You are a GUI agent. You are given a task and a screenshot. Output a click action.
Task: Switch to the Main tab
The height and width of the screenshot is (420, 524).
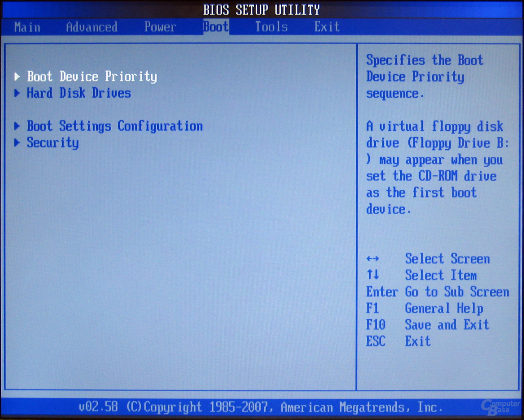[x=27, y=27]
